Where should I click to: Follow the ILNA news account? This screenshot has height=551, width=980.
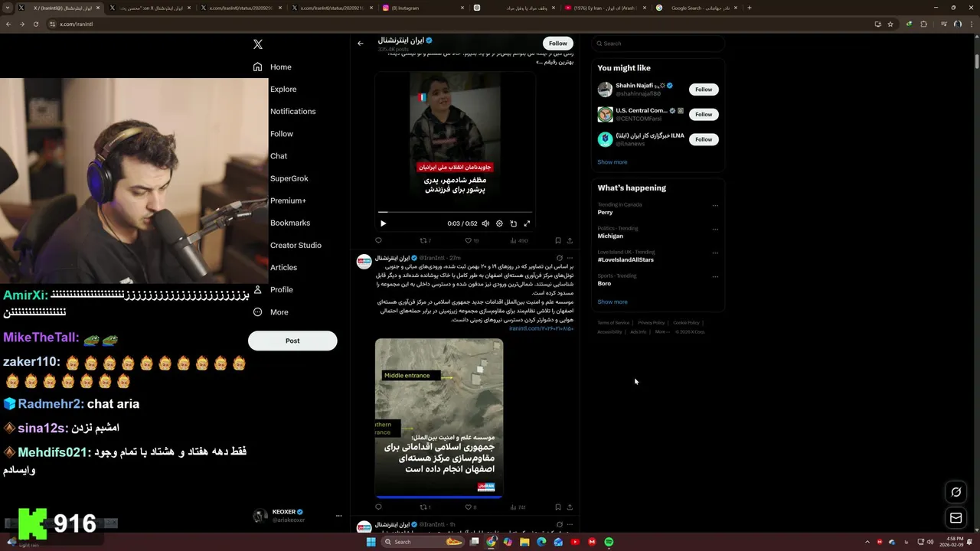point(704,139)
